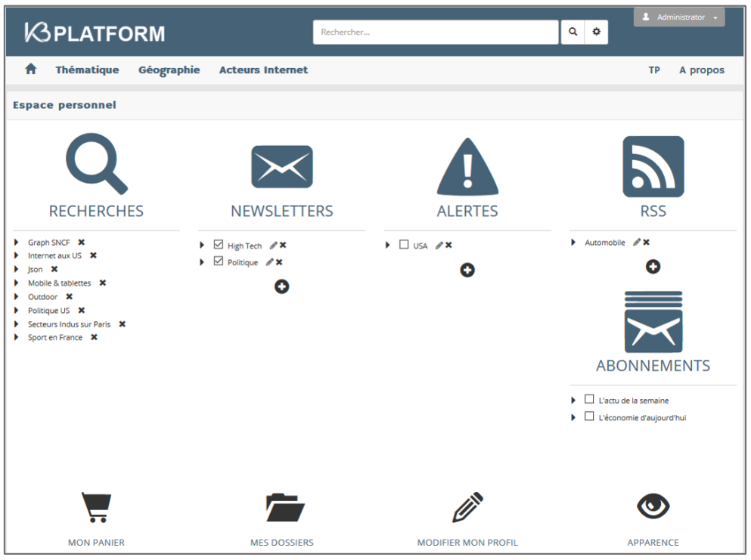Click the magnifier search button
The width and height of the screenshot is (751, 560).
coord(573,32)
